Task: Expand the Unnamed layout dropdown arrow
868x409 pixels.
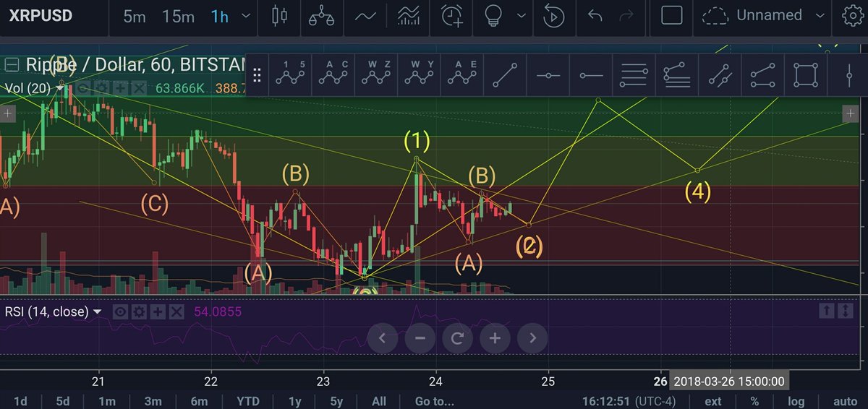Action: pos(820,16)
